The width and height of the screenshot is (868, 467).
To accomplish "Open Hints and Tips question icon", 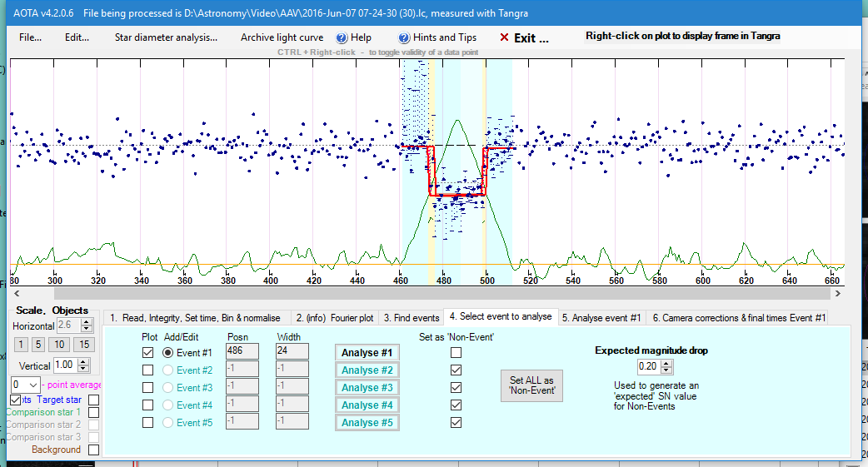I will tap(404, 37).
